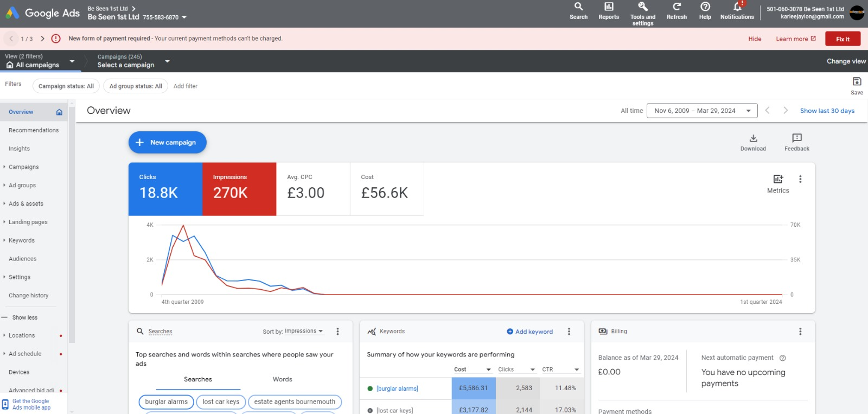Switch to the Words tab
The height and width of the screenshot is (414, 868).
point(282,380)
